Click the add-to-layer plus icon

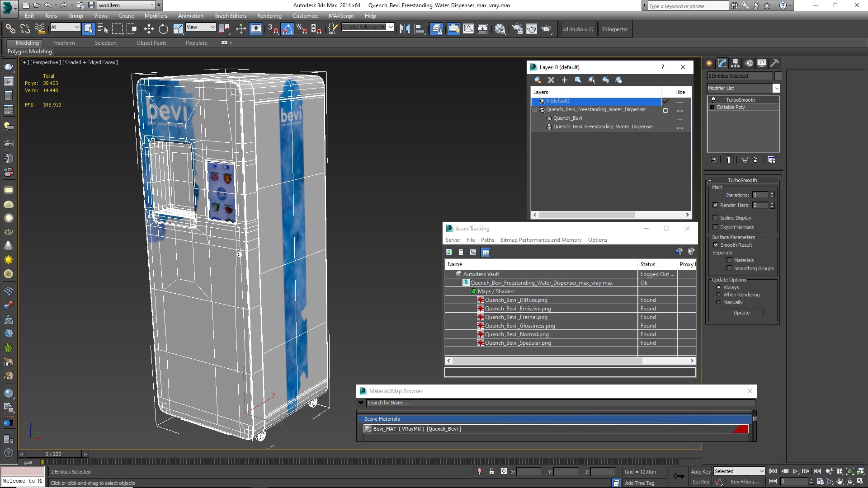[x=564, y=80]
